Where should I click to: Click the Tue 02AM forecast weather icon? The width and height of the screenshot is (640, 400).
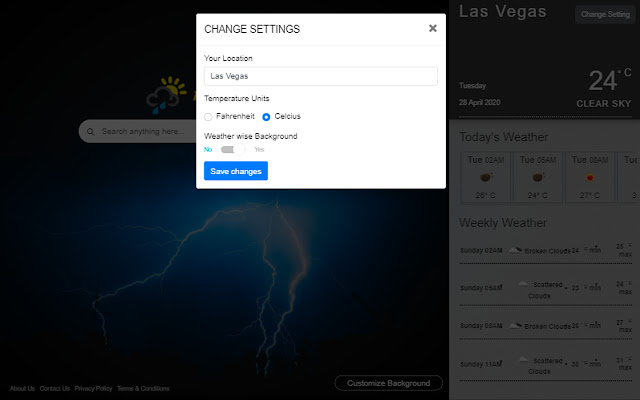click(484, 176)
